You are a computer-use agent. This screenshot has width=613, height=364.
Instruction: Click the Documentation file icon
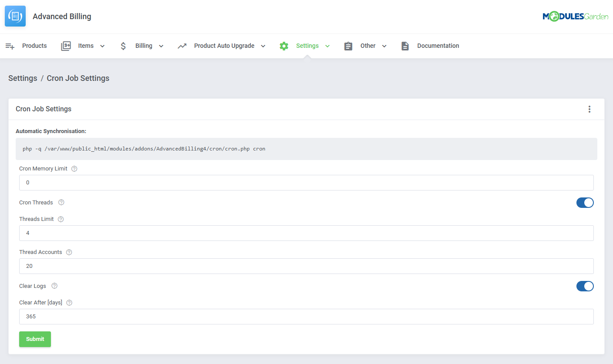[x=405, y=46]
